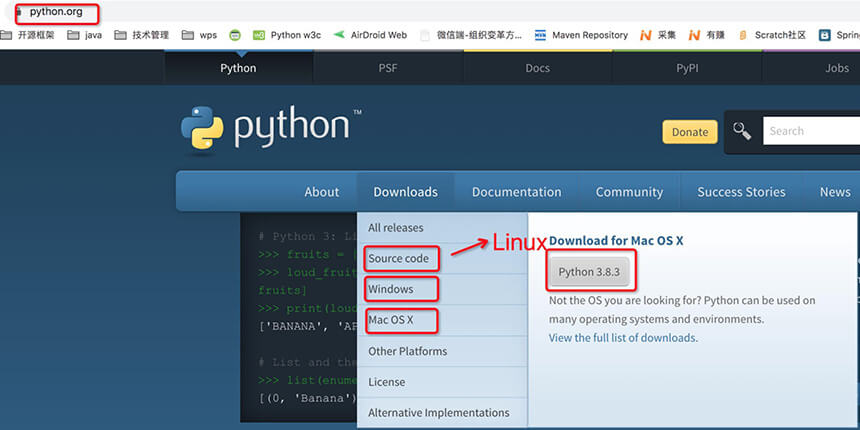860x430 pixels.
Task: Open the Python w3c bookmark
Action: [x=287, y=35]
